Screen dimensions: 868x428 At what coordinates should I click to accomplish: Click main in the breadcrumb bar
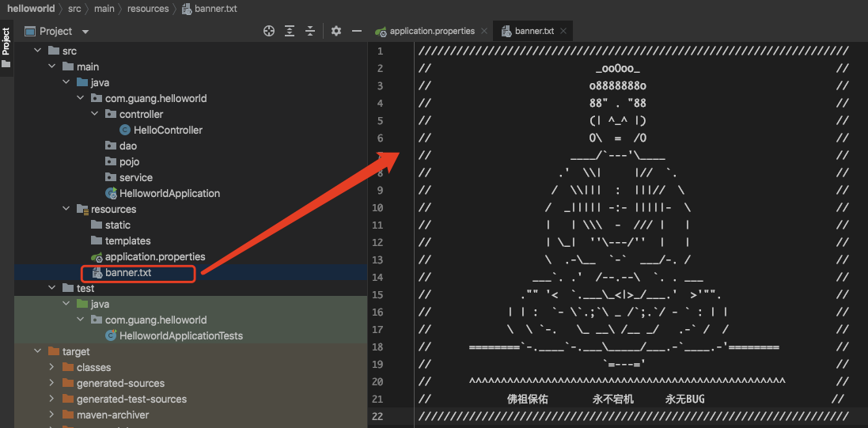click(104, 9)
